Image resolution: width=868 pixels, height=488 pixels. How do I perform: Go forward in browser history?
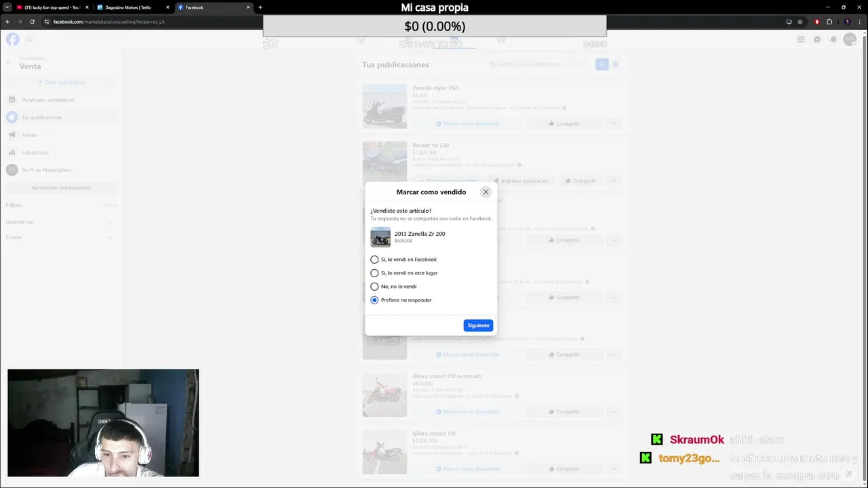tap(20, 22)
